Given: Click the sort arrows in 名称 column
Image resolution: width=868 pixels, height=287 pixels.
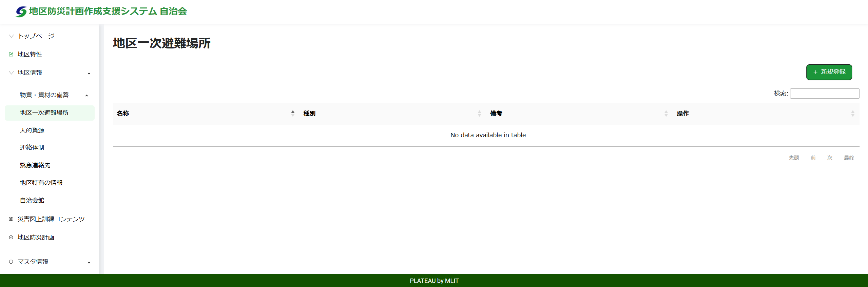Looking at the screenshot, I should tap(293, 114).
